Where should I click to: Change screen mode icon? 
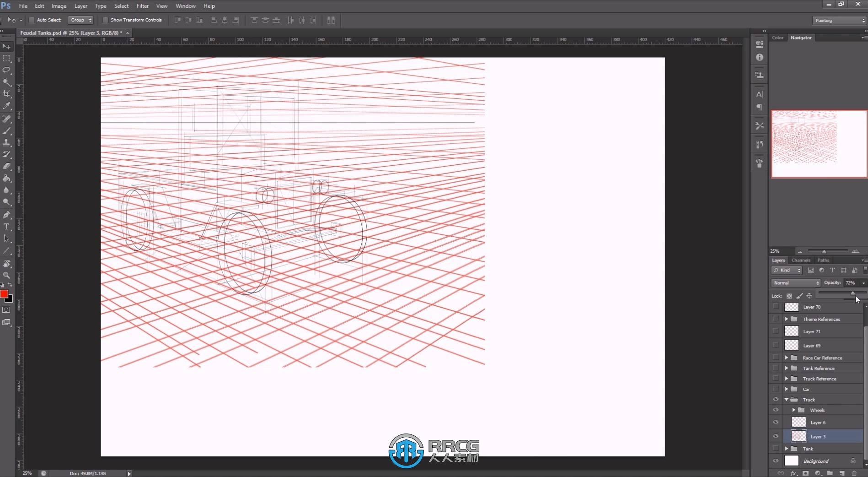[x=6, y=322]
